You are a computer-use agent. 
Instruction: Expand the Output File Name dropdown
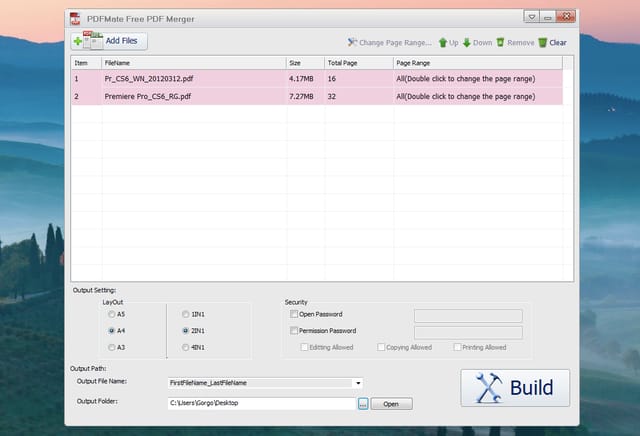[x=358, y=383]
